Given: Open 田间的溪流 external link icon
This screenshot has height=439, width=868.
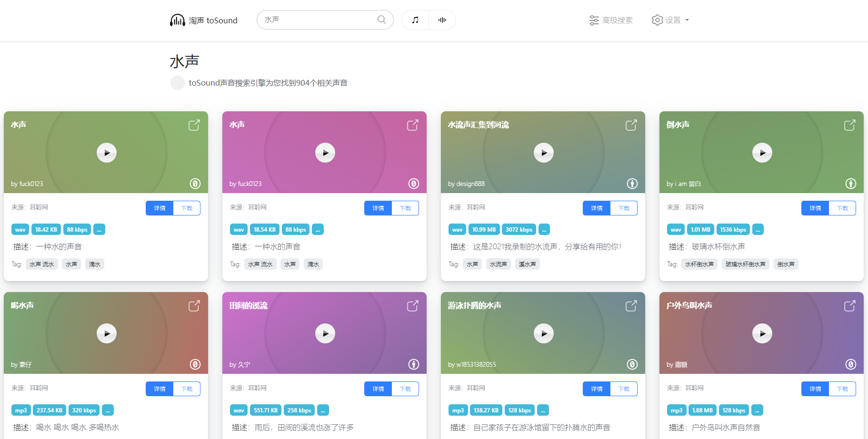Looking at the screenshot, I should click(413, 306).
